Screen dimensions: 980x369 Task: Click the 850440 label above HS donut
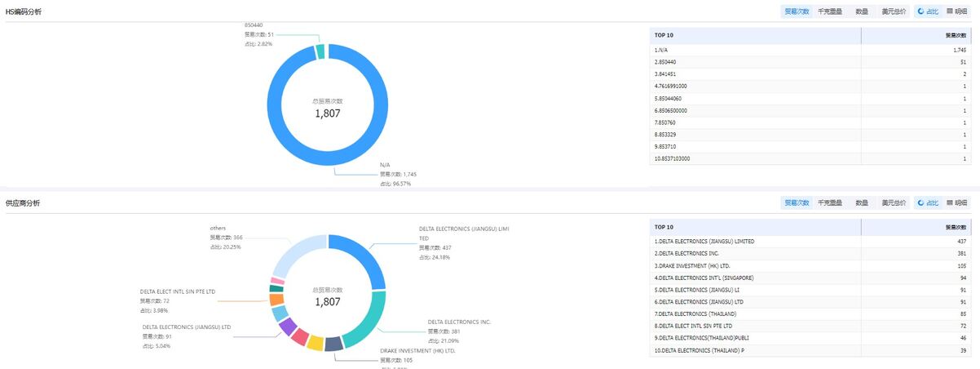pos(254,25)
